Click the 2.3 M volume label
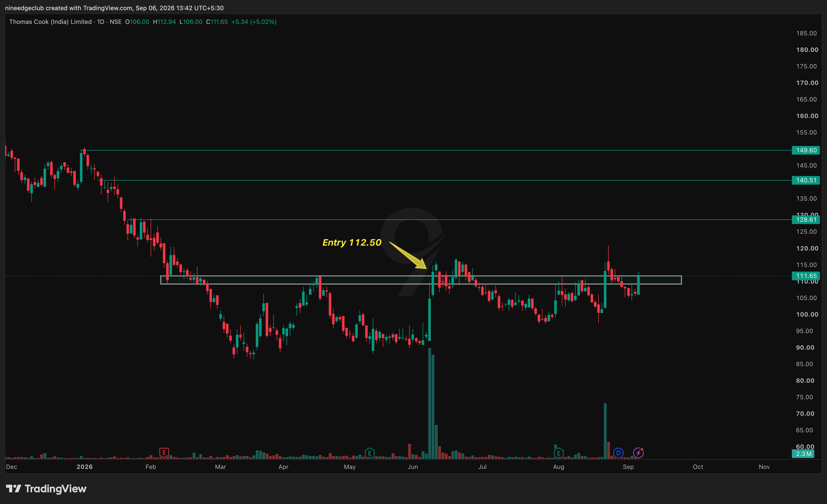 [x=803, y=454]
